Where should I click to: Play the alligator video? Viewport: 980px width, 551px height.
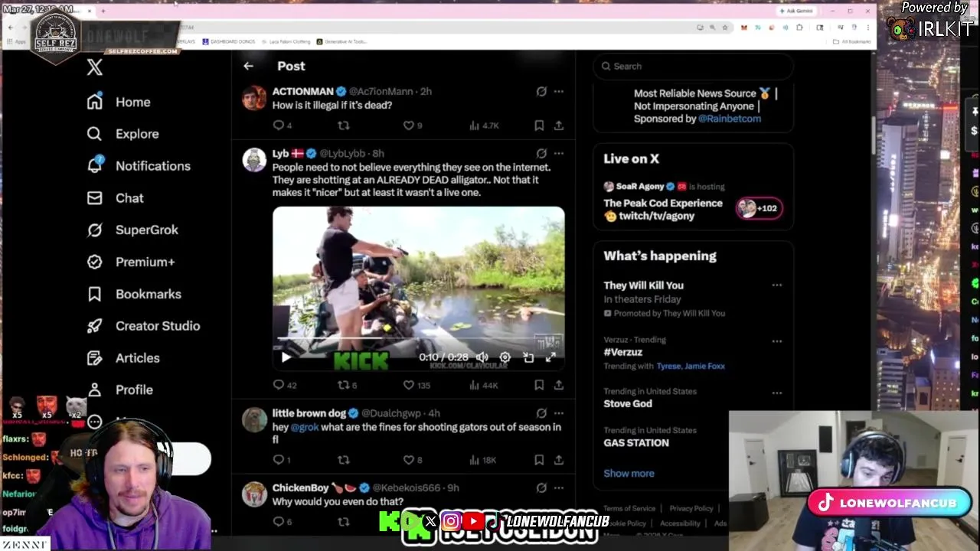[x=286, y=357]
